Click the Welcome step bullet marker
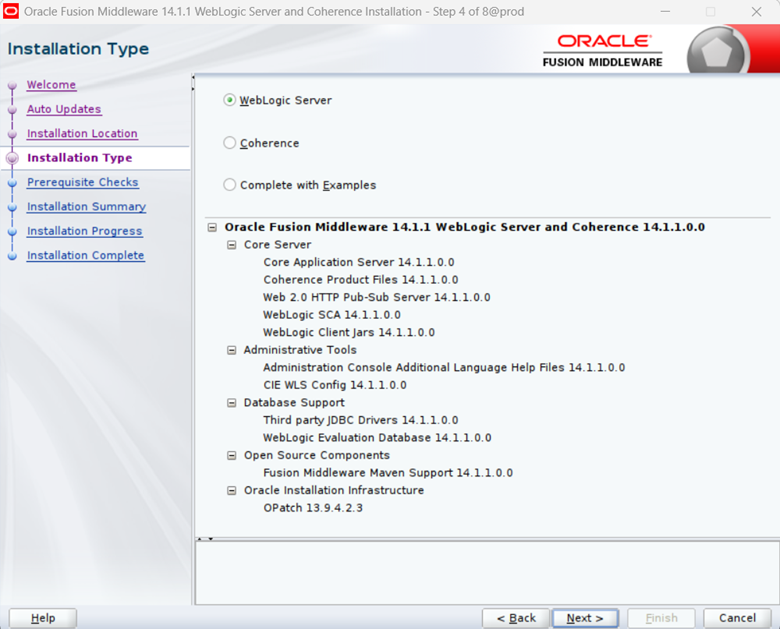The image size is (780, 629). coord(12,86)
